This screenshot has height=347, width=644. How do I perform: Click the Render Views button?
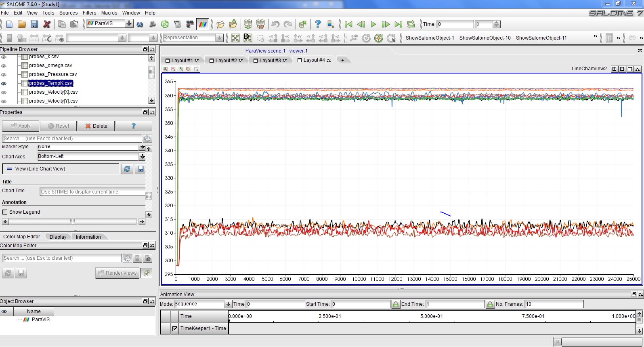(117, 273)
